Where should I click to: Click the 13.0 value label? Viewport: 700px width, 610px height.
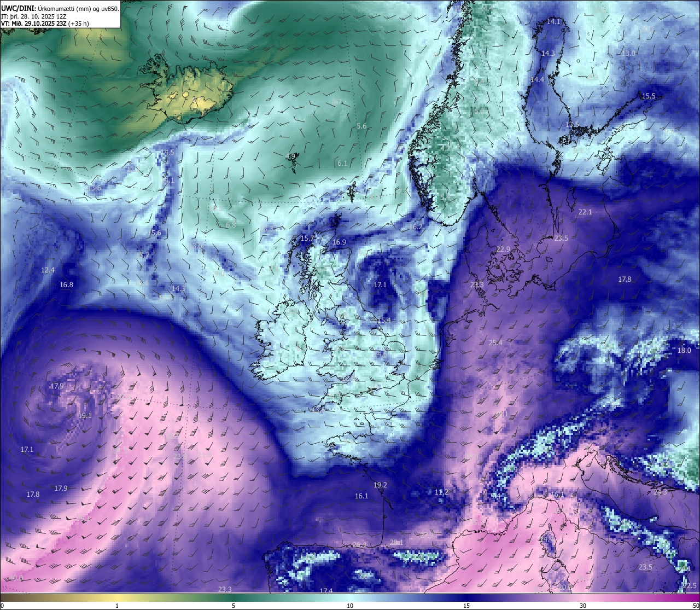coord(629,53)
